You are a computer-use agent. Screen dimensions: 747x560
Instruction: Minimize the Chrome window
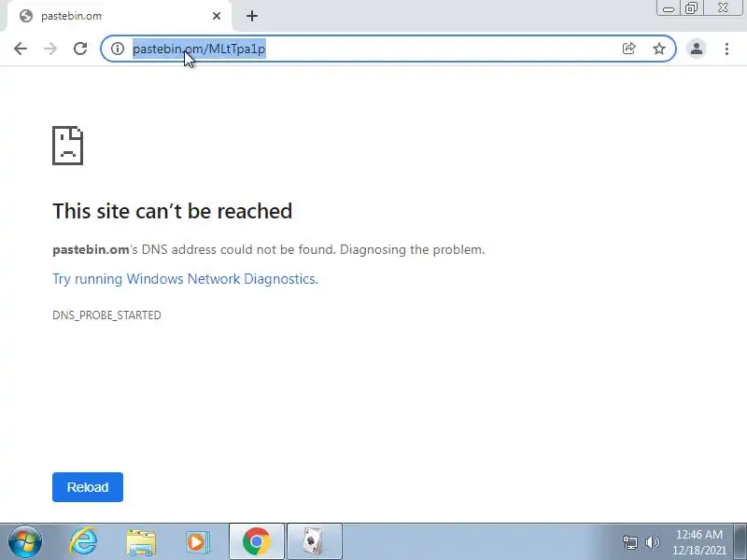[x=669, y=8]
